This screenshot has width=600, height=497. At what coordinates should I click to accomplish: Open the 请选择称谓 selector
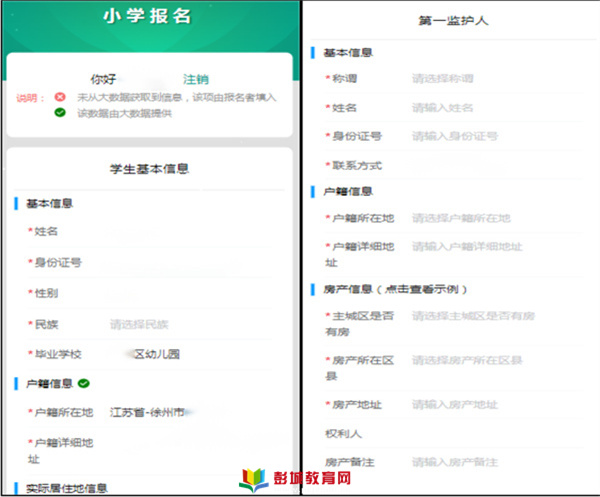click(x=442, y=79)
